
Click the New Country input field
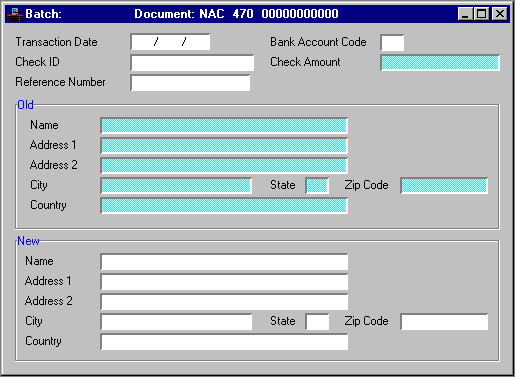click(x=224, y=342)
